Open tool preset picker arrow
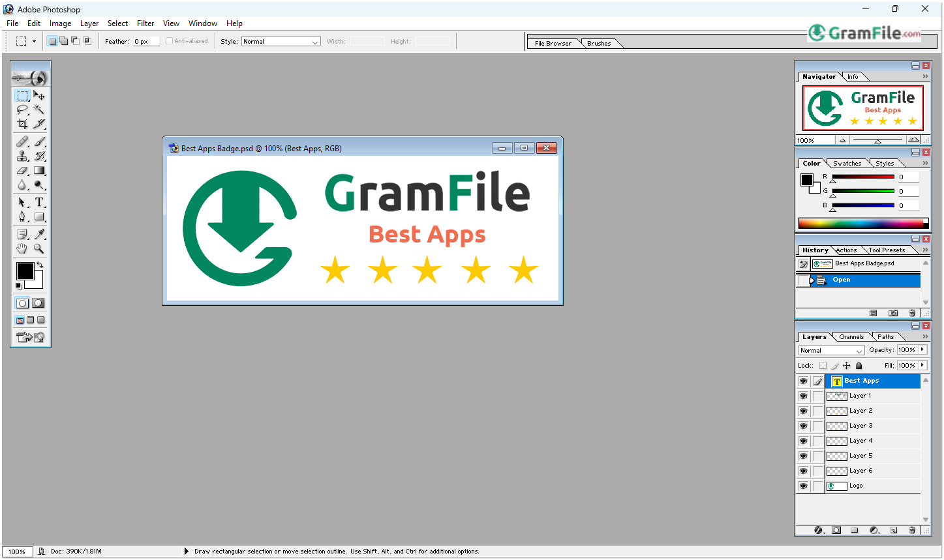Screen dimensions: 944x560 click(34, 41)
